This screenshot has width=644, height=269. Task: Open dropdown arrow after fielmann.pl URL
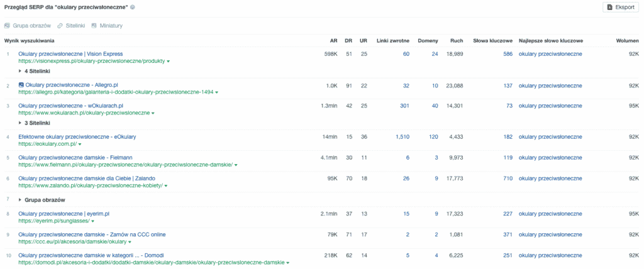point(236,165)
